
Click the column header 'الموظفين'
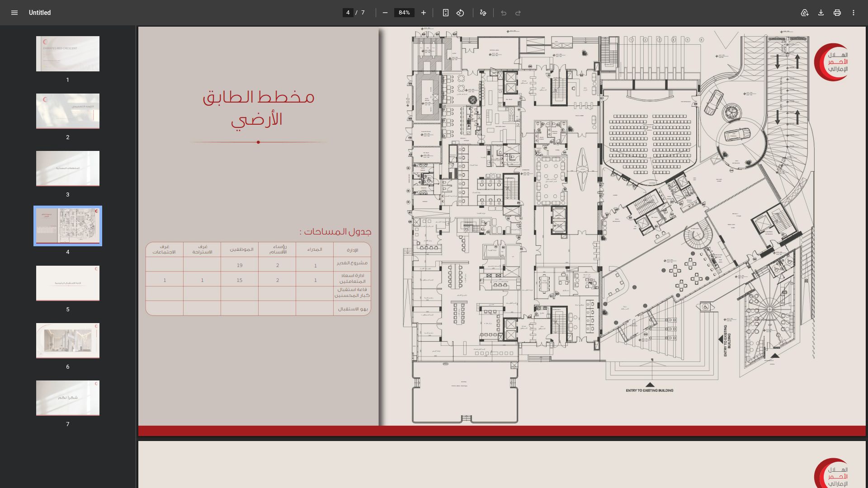pyautogui.click(x=241, y=249)
